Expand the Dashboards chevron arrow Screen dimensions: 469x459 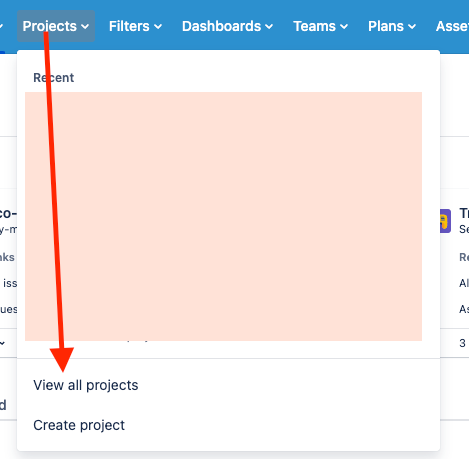tap(269, 27)
